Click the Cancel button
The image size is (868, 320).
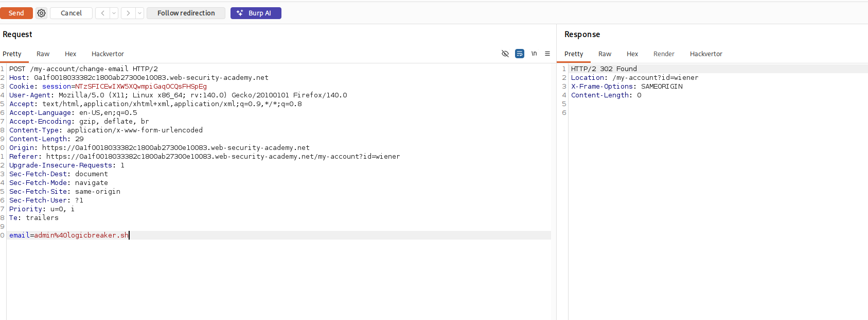[x=71, y=13]
